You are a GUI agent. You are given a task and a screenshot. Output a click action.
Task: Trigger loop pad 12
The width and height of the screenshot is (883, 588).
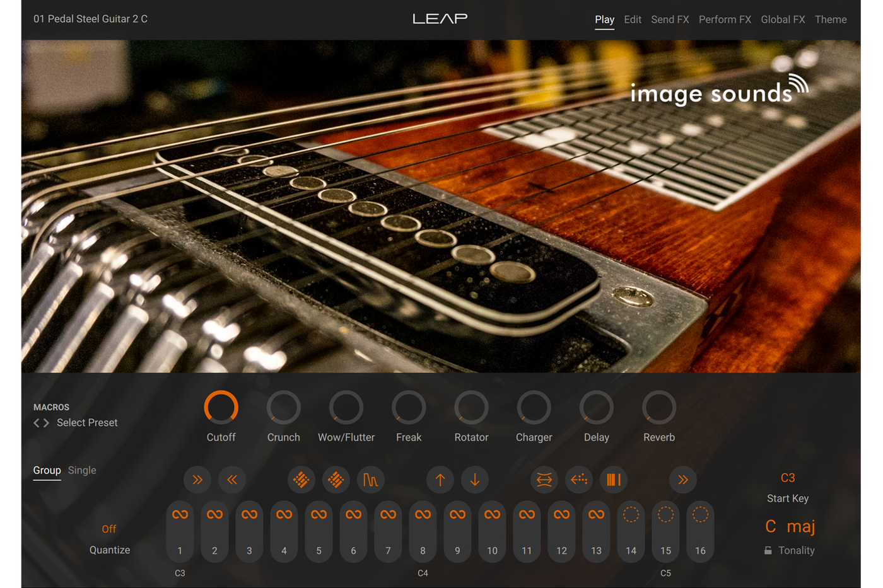(561, 531)
